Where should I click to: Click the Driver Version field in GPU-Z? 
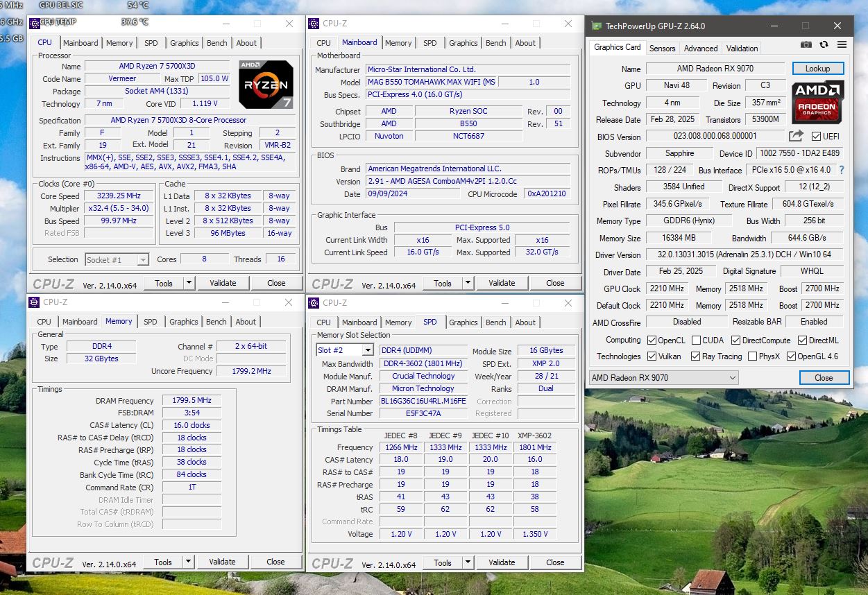click(744, 255)
